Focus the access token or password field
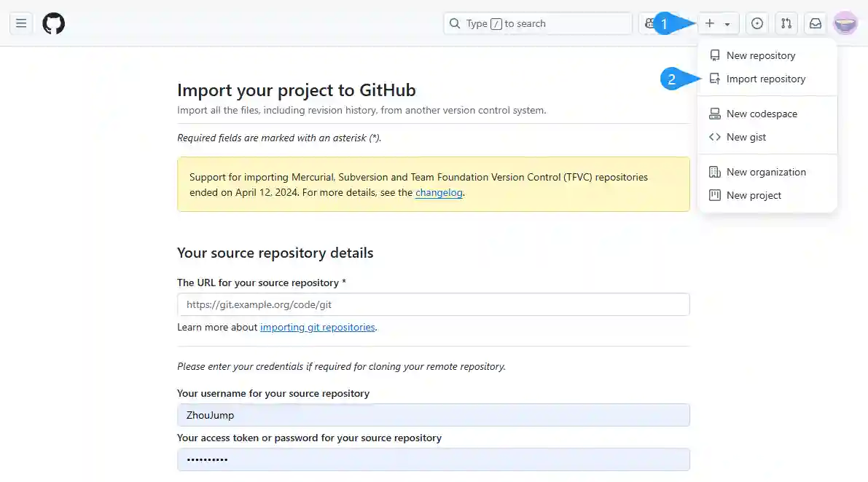Image resolution: width=868 pixels, height=482 pixels. 433,459
